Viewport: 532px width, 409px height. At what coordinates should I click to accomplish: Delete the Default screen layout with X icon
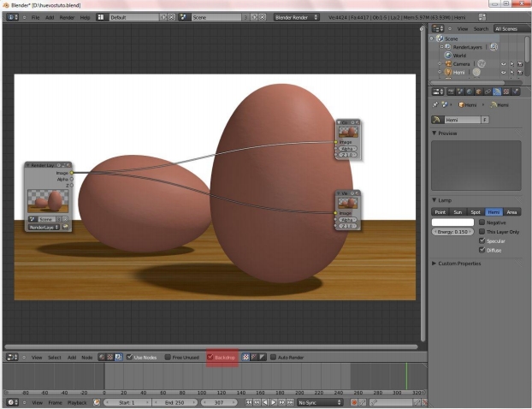pyautogui.click(x=172, y=17)
